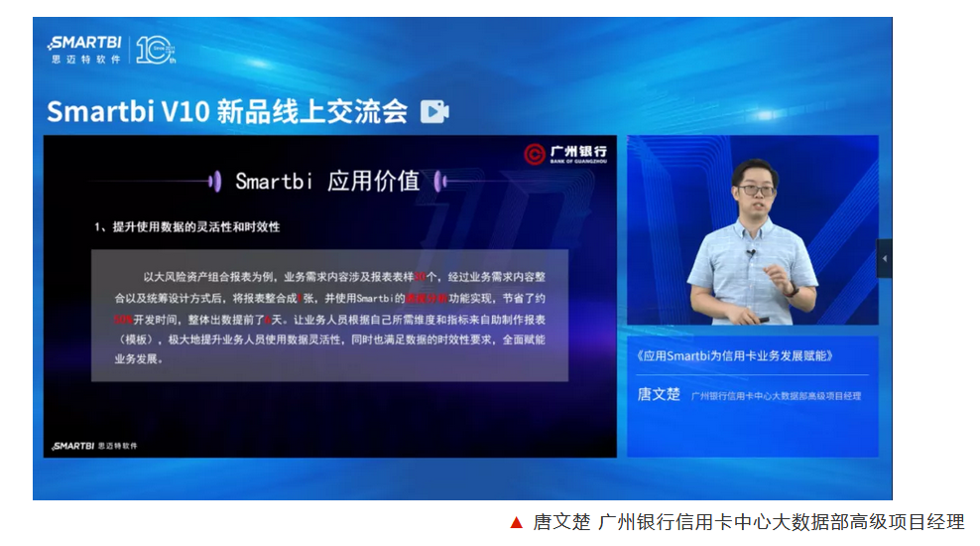Click the talk title '《应用Smartbi为信用卡业务发展赋能》'
Image resolution: width=980 pixels, height=546 pixels.
[732, 354]
